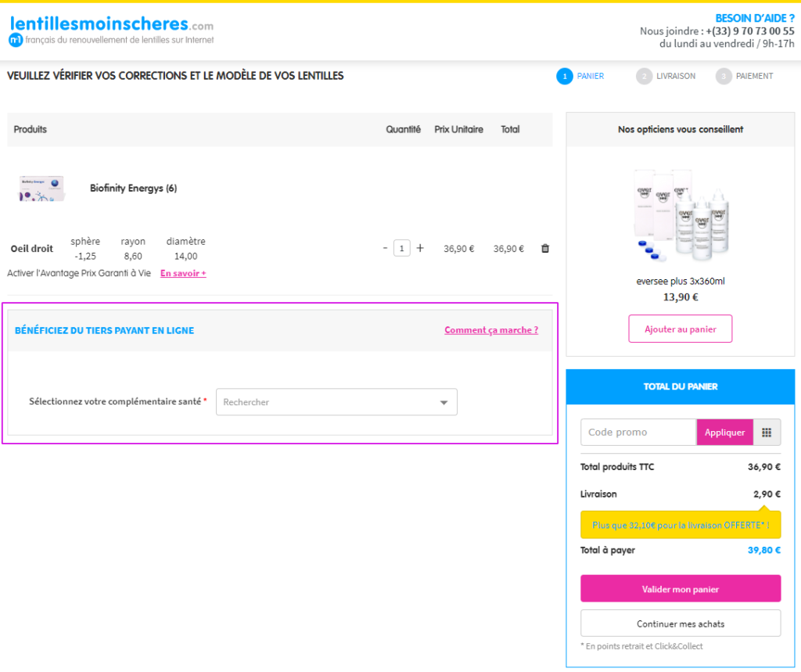This screenshot has width=801, height=672.
Task: Click the diamètre value 14,00
Action: (185, 256)
